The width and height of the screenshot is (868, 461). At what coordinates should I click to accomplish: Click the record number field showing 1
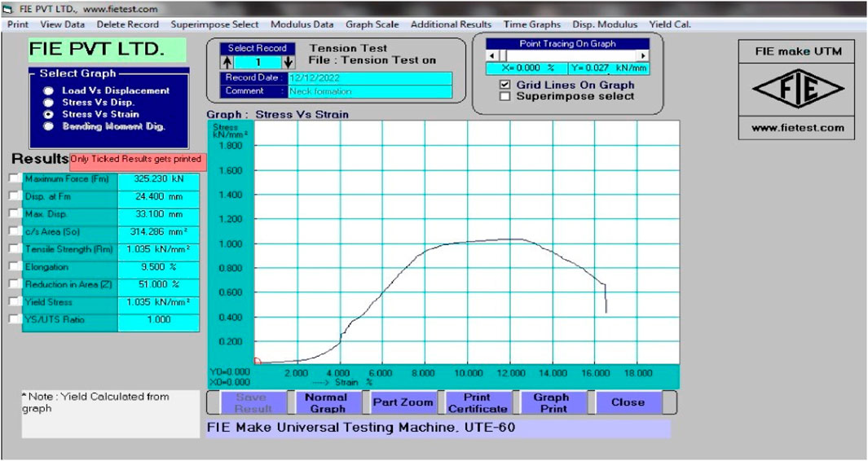point(258,63)
